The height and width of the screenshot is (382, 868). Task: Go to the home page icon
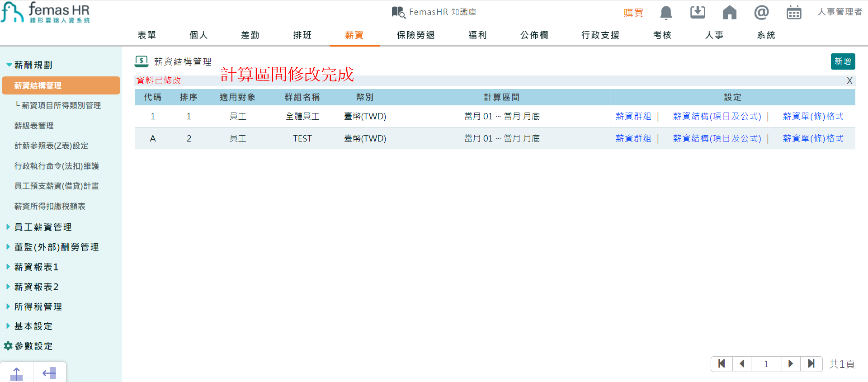click(x=729, y=13)
